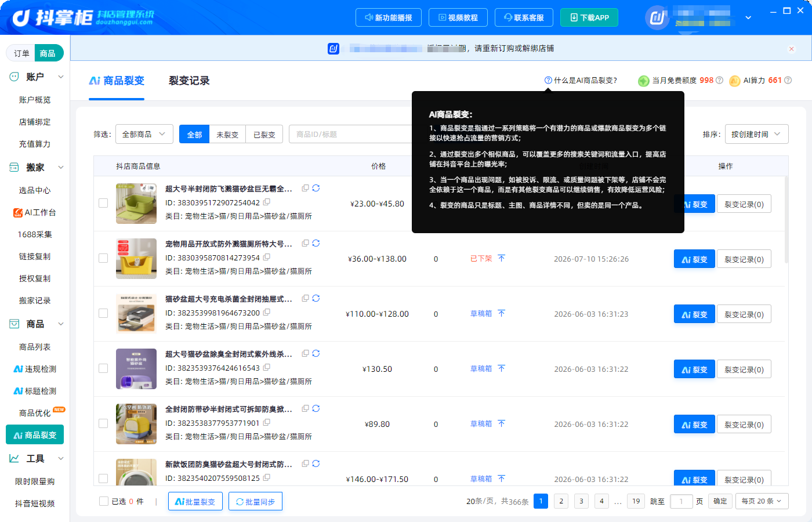Select checkbox for first product row
Image resolution: width=812 pixels, height=522 pixels.
103,203
